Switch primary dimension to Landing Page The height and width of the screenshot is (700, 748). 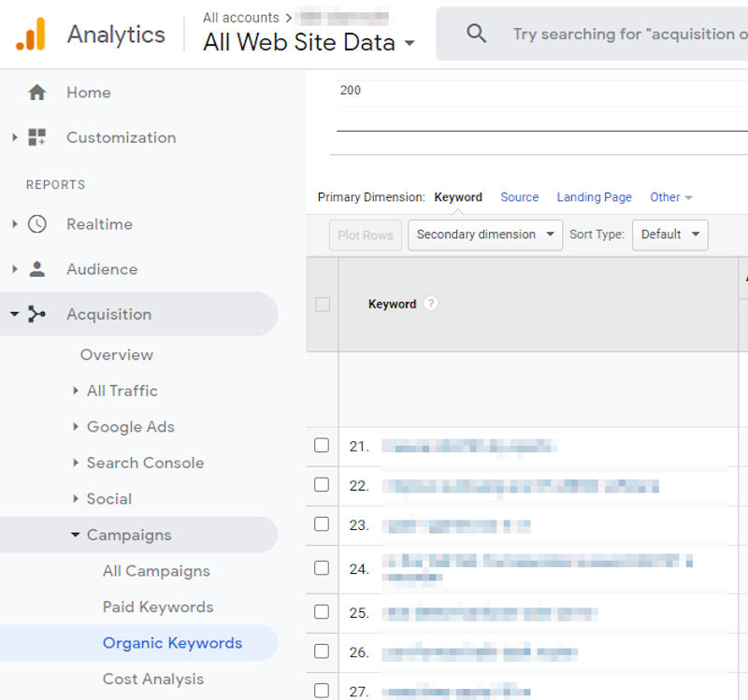point(594,197)
